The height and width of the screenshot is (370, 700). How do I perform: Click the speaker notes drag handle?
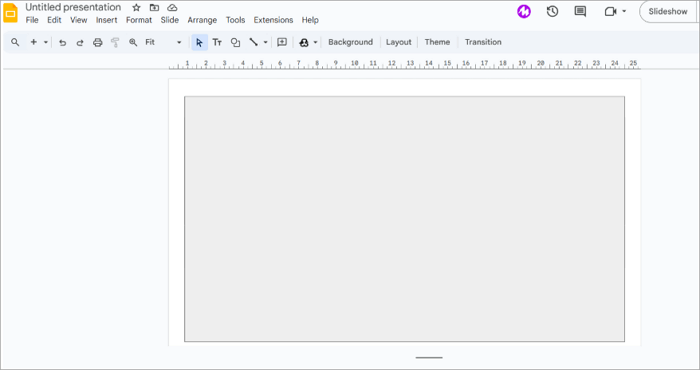point(429,358)
